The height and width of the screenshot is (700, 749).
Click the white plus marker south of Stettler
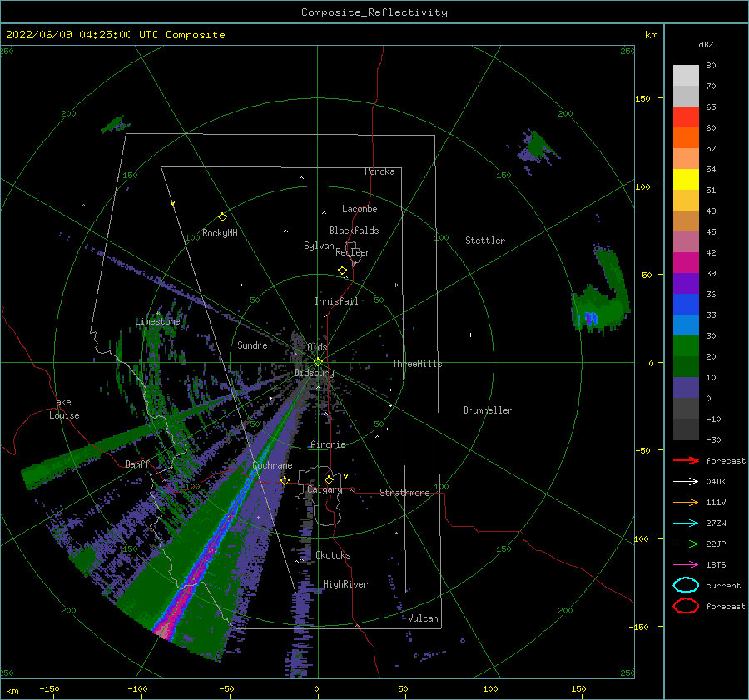coord(470,335)
